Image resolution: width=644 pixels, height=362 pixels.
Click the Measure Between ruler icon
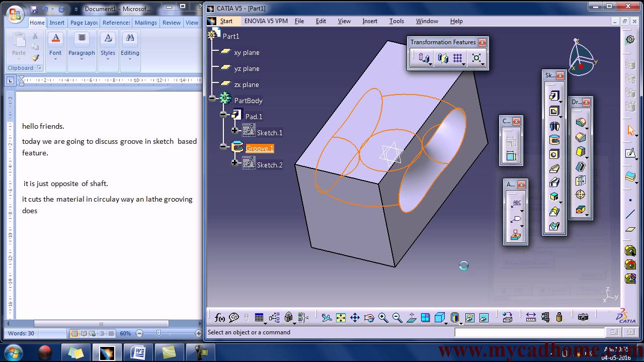click(531, 317)
